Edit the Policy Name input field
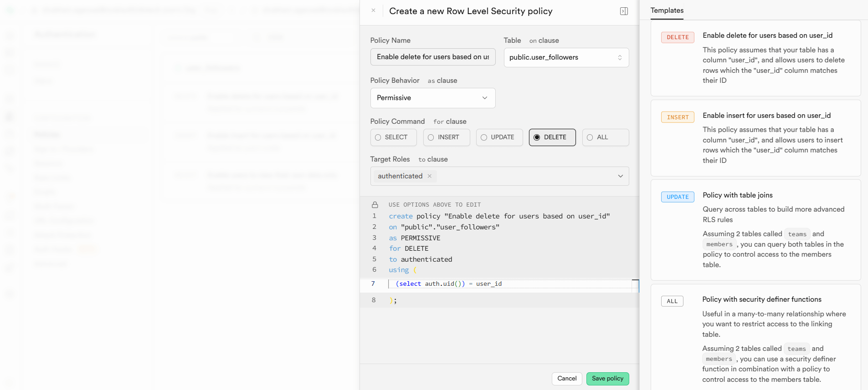Viewport: 868px width, 390px height. pos(433,57)
